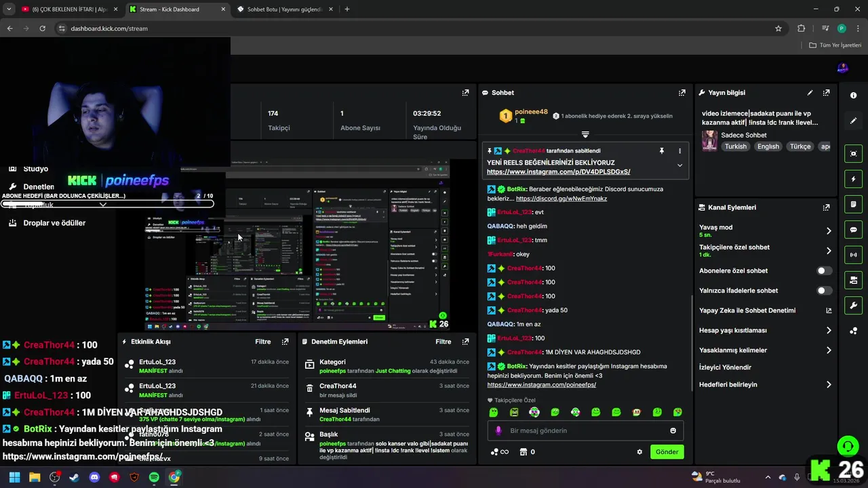
Task: Open Steam from the taskbar
Action: 75,477
